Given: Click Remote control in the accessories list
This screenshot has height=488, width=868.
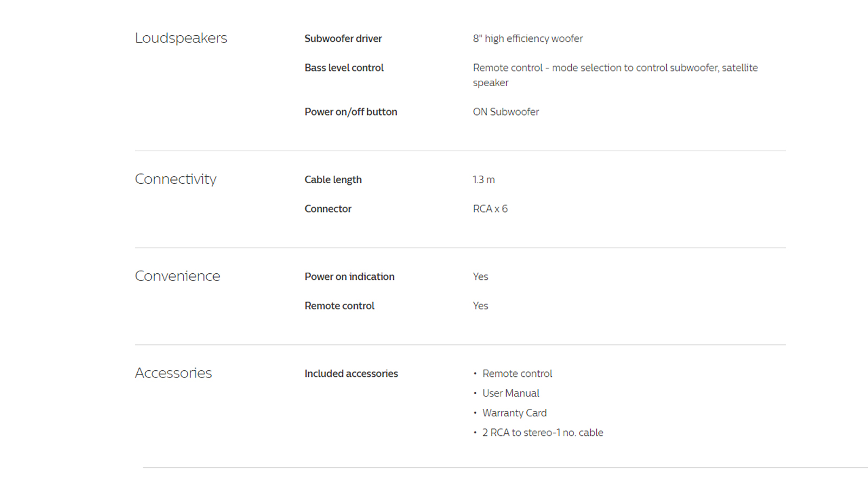Looking at the screenshot, I should click(x=517, y=374).
